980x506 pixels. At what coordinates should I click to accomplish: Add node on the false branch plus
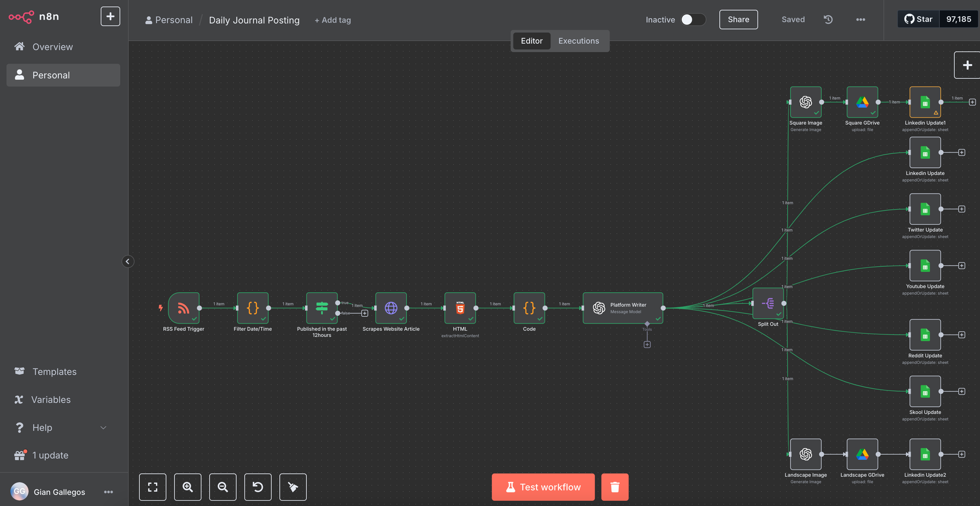tap(365, 313)
